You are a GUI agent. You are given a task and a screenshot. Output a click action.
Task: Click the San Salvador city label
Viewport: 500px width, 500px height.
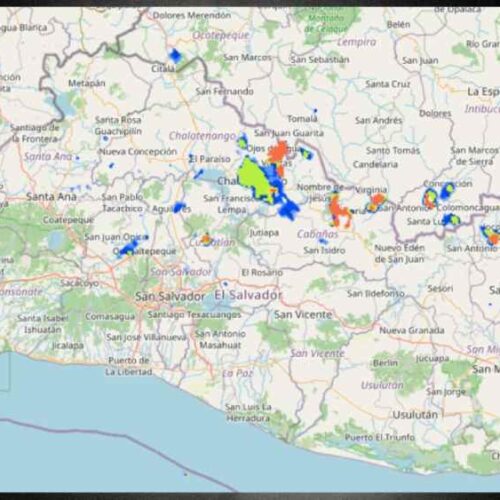170,296
